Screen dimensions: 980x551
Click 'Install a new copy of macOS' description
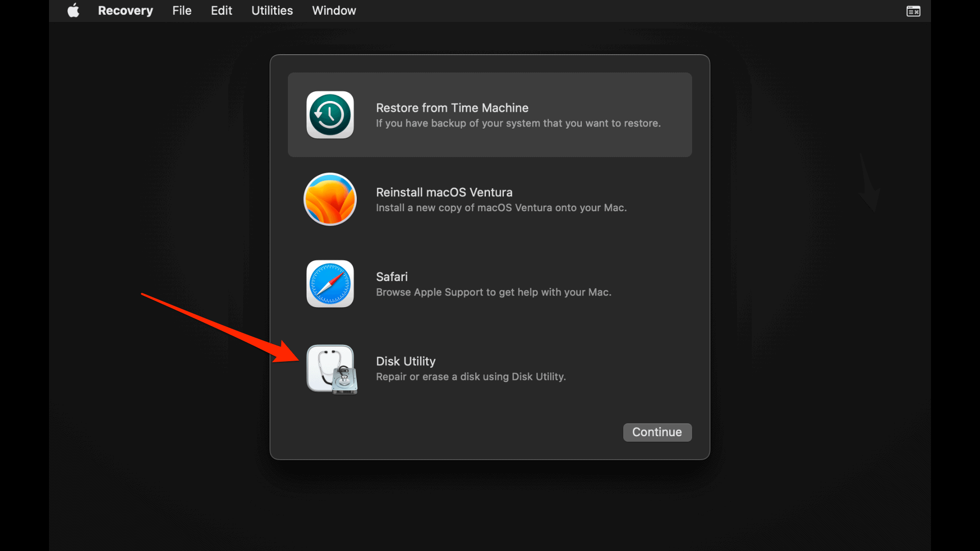(x=501, y=208)
